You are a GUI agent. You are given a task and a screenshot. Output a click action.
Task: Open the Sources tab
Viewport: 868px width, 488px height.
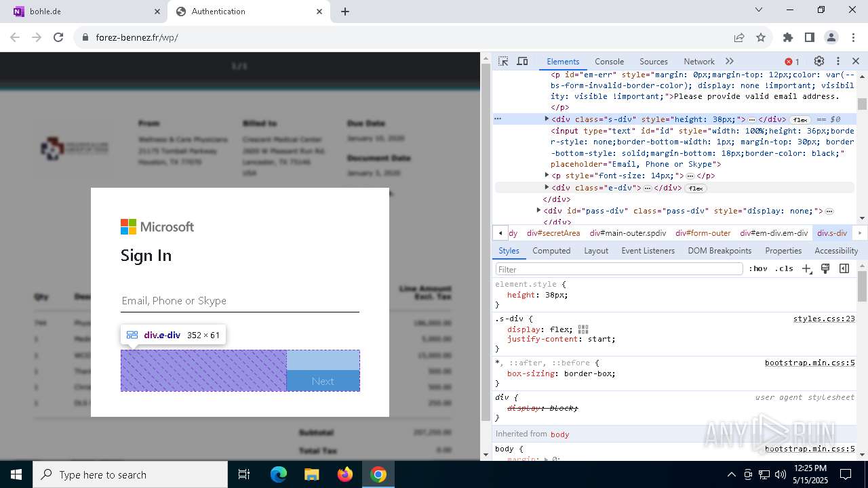[x=654, y=61]
